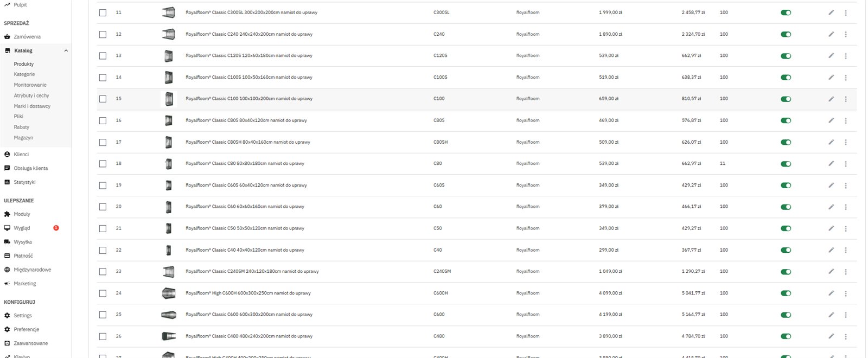
Task: Open the RoyalRoom Classic C120S product link
Action: click(x=249, y=55)
